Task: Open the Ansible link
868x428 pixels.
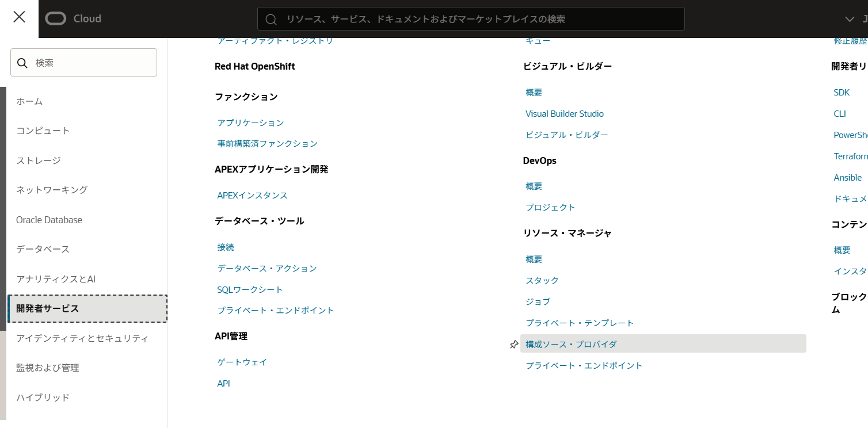Action: (848, 178)
